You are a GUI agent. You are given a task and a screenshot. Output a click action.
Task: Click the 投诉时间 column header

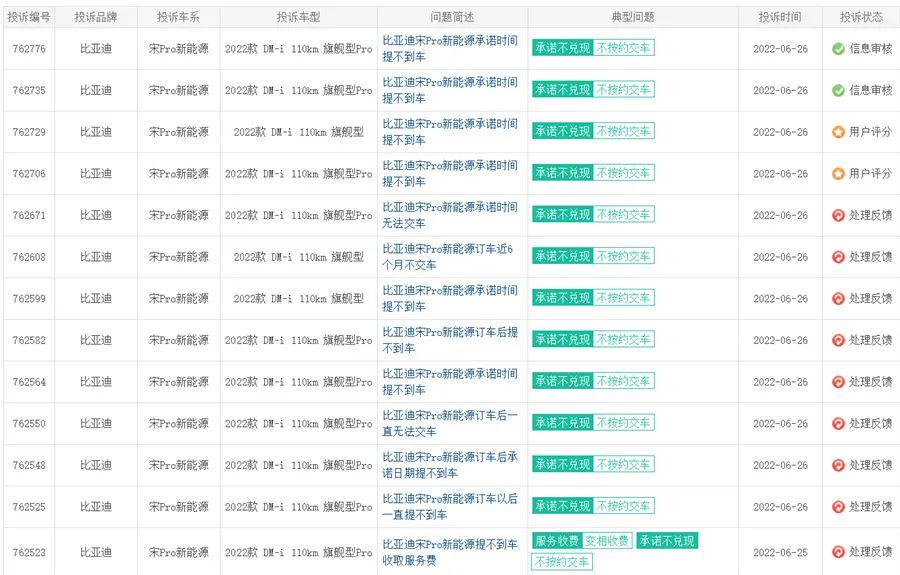779,17
